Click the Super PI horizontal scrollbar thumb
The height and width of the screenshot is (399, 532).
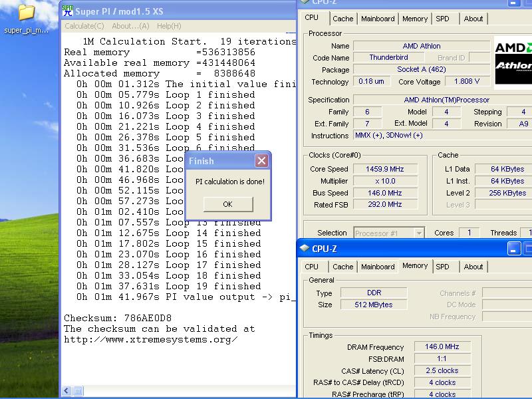[78, 391]
